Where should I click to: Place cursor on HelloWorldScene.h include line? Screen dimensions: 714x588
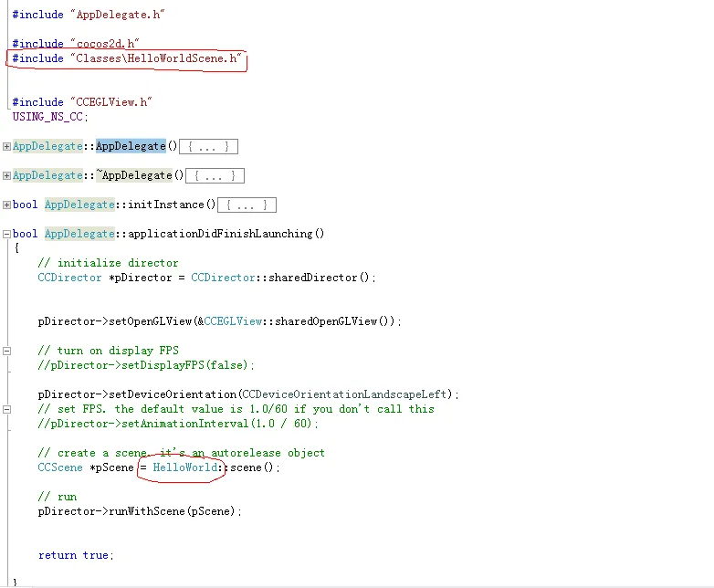pos(128,58)
